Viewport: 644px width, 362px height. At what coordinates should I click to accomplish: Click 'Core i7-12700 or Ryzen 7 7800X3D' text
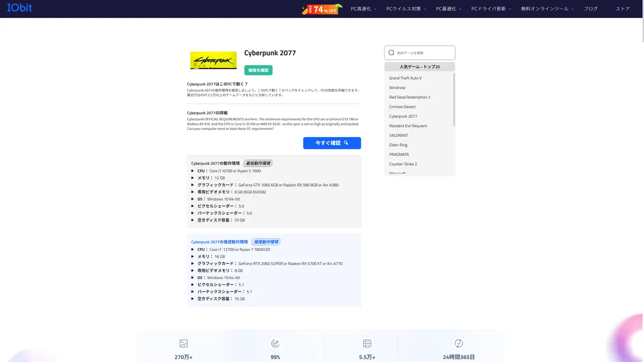click(x=240, y=250)
